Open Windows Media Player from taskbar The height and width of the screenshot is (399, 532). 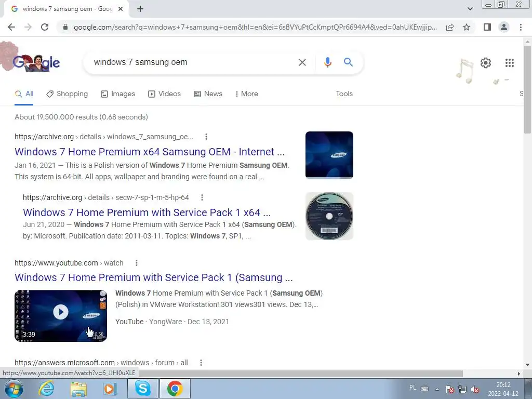click(110, 389)
